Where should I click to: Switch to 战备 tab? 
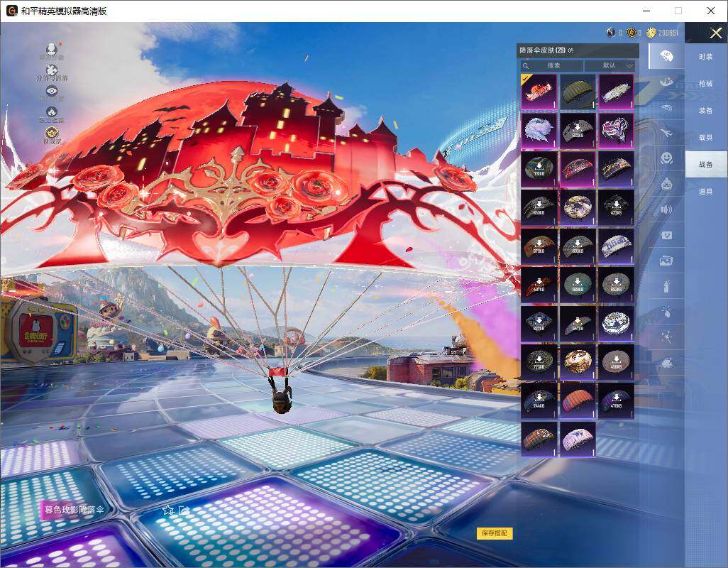706,164
